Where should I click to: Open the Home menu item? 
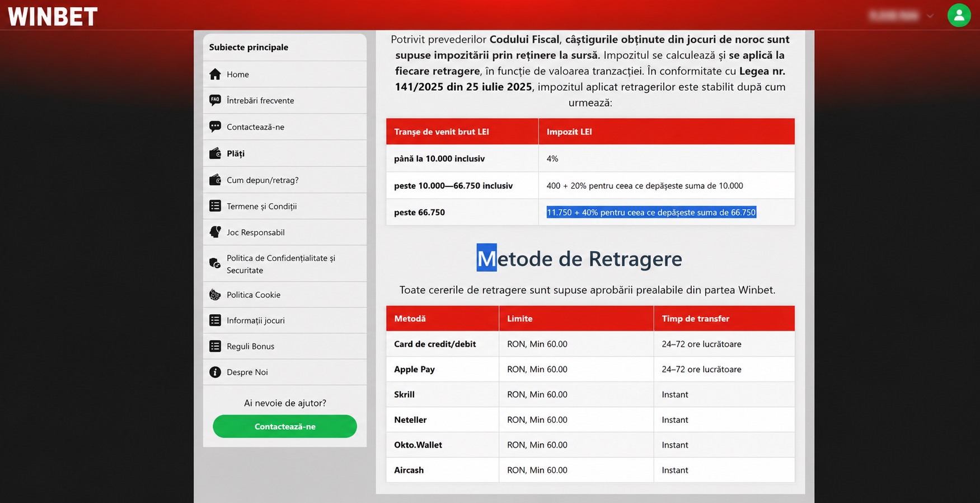(285, 74)
